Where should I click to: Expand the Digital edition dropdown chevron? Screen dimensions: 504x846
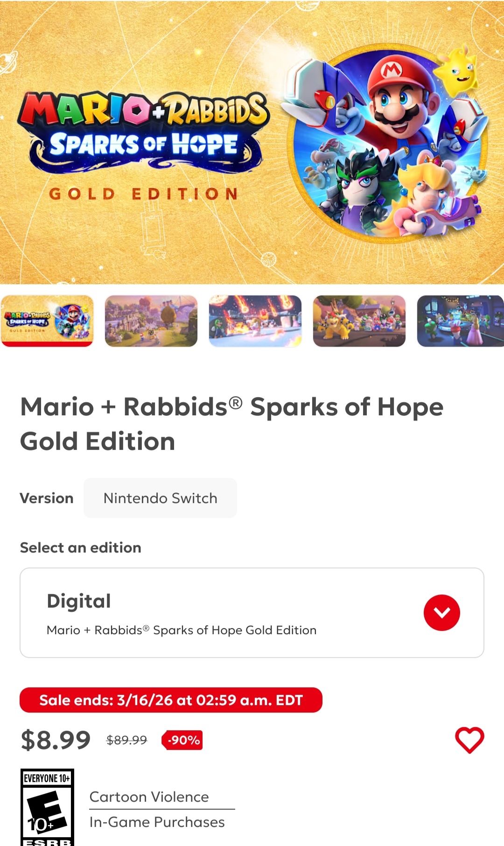(x=441, y=613)
